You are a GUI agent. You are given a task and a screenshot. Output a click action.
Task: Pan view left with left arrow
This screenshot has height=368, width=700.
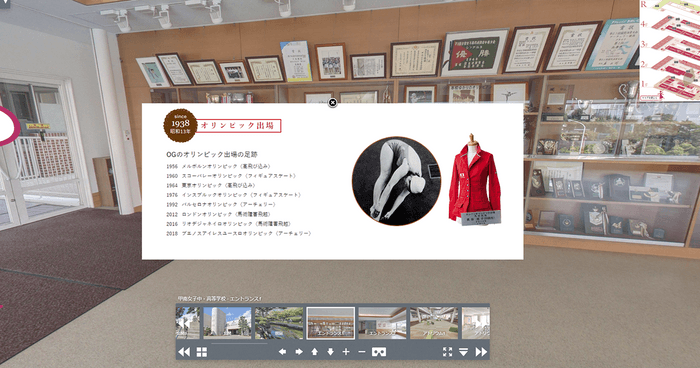pos(283,352)
